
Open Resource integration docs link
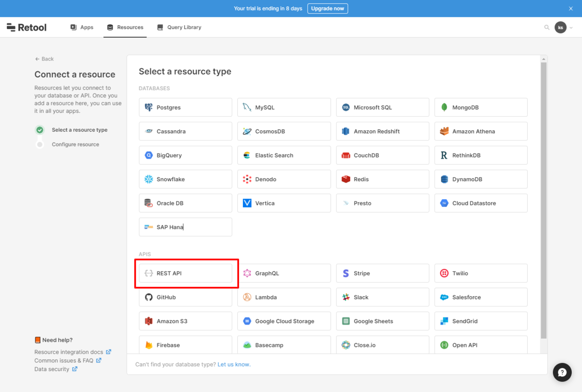(72, 352)
